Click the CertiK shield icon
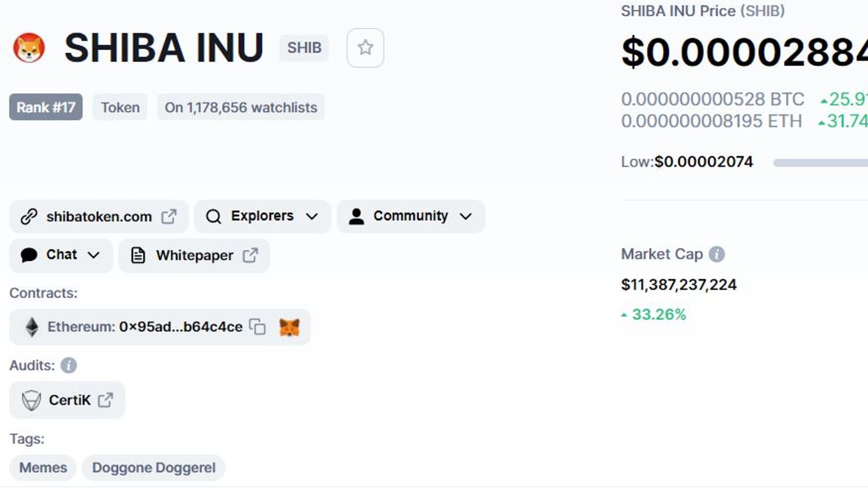868x488 pixels. [31, 401]
